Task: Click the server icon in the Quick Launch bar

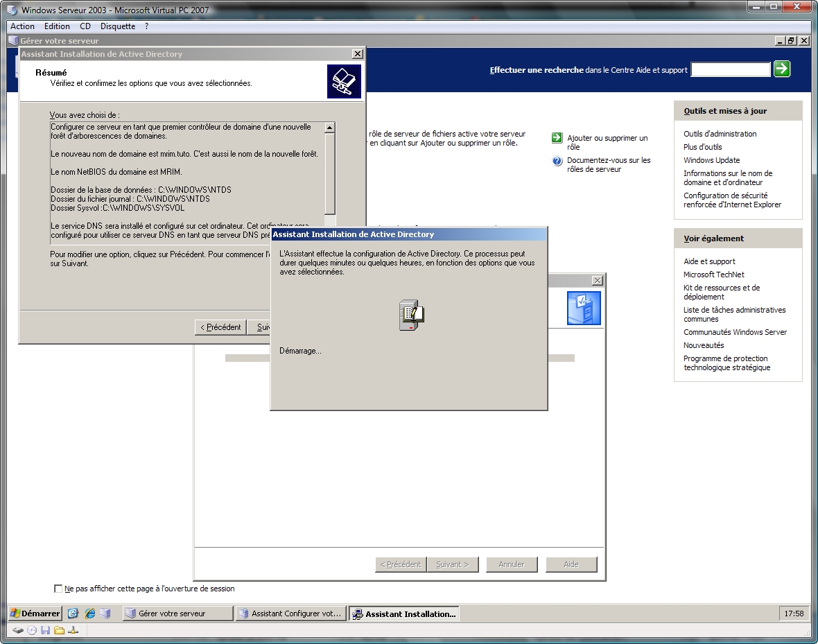Action: pyautogui.click(x=105, y=613)
